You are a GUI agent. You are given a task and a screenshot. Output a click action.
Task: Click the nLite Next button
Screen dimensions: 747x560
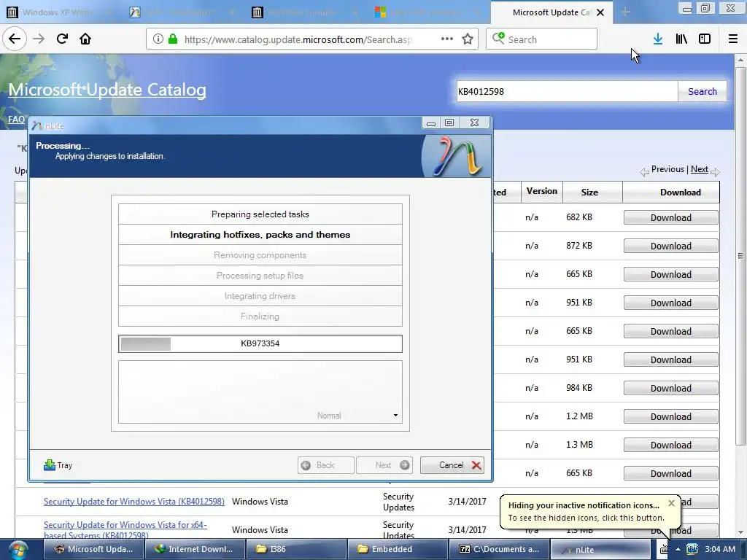pyautogui.click(x=384, y=465)
